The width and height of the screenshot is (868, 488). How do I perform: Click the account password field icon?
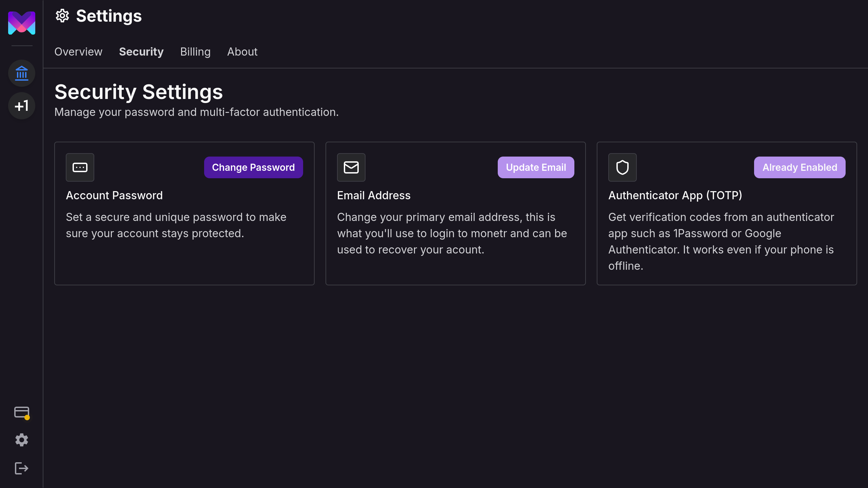80,167
